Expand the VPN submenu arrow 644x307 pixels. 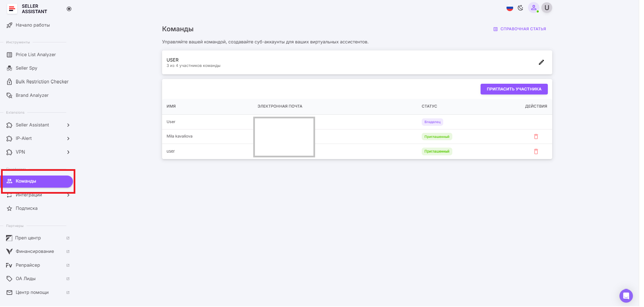point(68,152)
